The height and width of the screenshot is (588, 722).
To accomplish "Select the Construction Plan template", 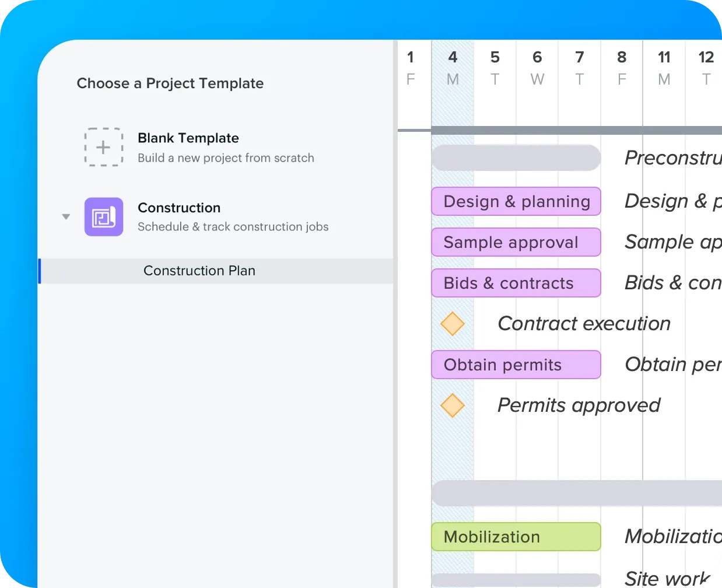I will click(199, 271).
